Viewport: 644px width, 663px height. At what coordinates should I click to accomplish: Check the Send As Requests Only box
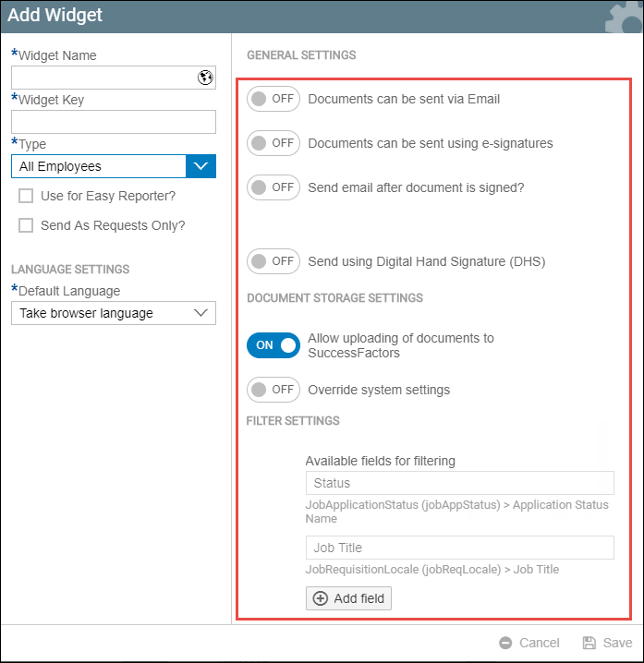(x=26, y=225)
